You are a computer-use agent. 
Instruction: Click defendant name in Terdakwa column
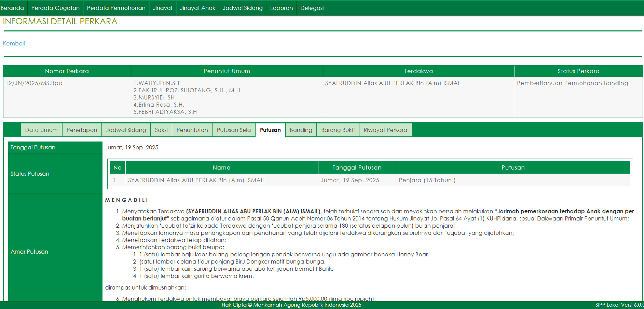[x=394, y=83]
